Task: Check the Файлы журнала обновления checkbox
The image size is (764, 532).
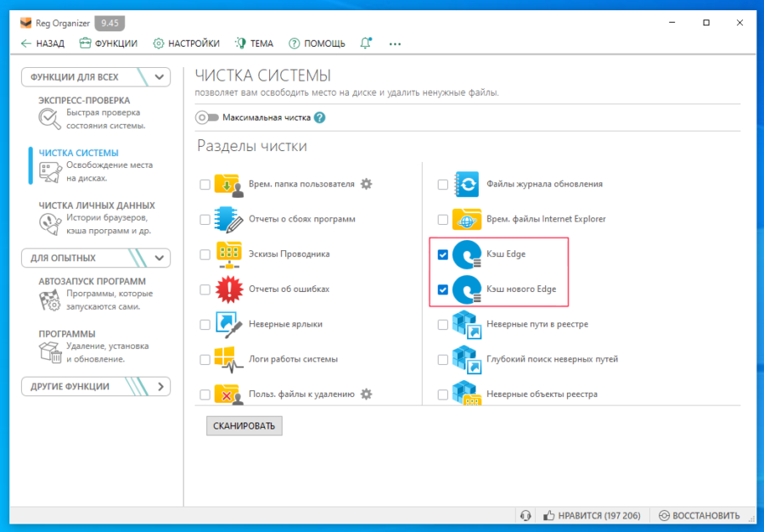Action: [x=442, y=185]
